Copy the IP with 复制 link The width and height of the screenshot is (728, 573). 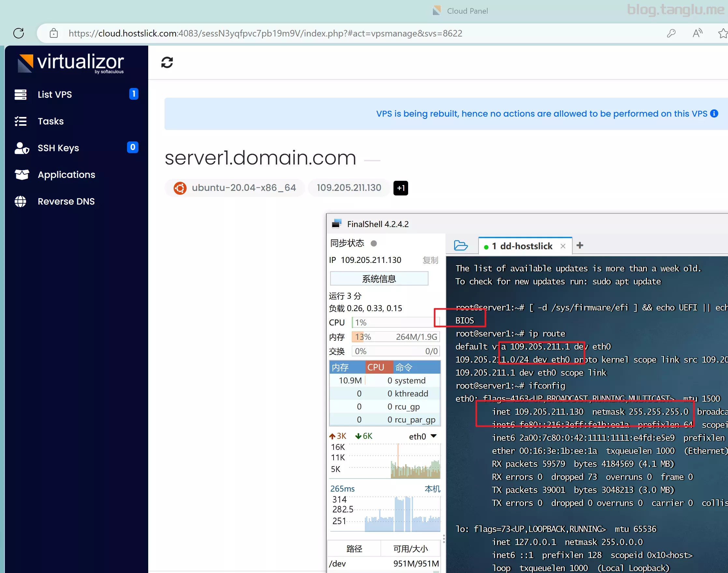coord(430,260)
